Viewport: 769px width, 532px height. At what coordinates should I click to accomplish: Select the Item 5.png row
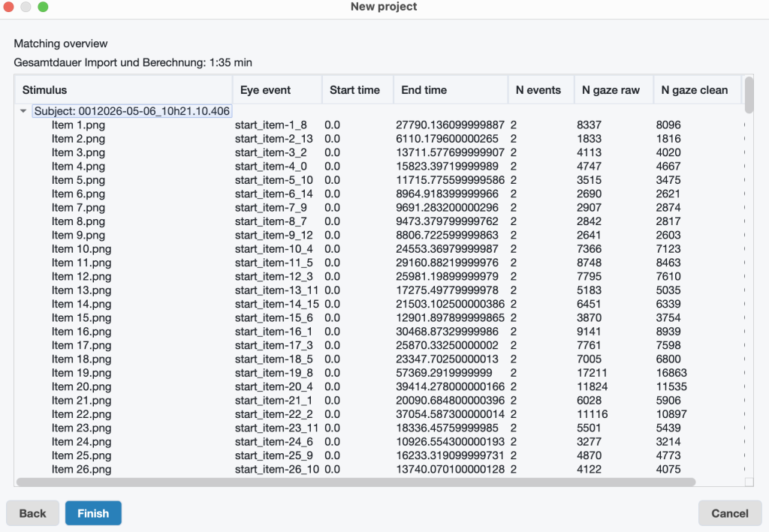378,180
